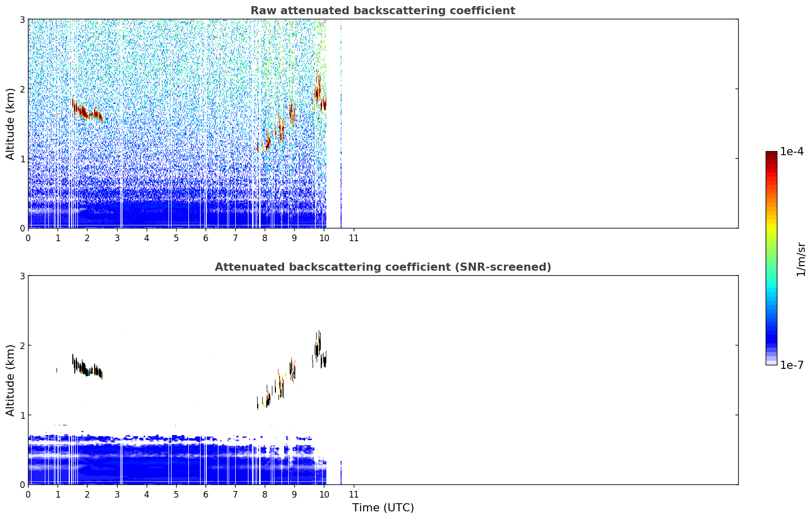812x519 pixels.
Task: Click the top plot Altitude (km) label
Action: click(x=10, y=124)
